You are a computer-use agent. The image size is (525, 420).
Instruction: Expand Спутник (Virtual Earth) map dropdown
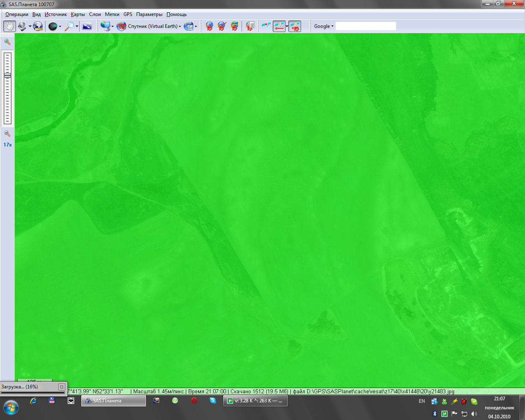pyautogui.click(x=180, y=27)
